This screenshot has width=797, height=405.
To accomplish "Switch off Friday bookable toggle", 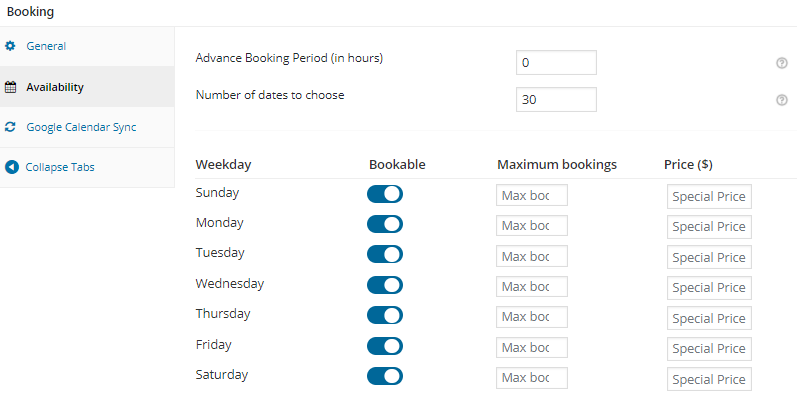I will [x=385, y=346].
